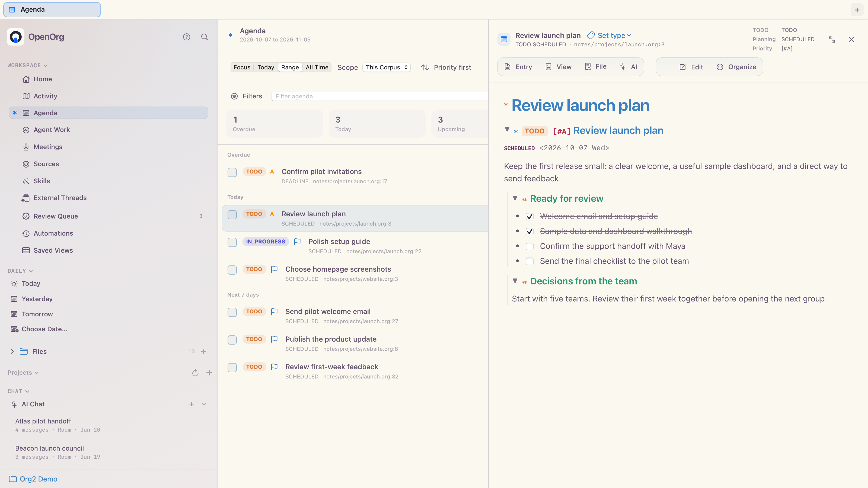The width and height of the screenshot is (868, 488).
Task: Click the Edit button
Action: click(x=691, y=67)
